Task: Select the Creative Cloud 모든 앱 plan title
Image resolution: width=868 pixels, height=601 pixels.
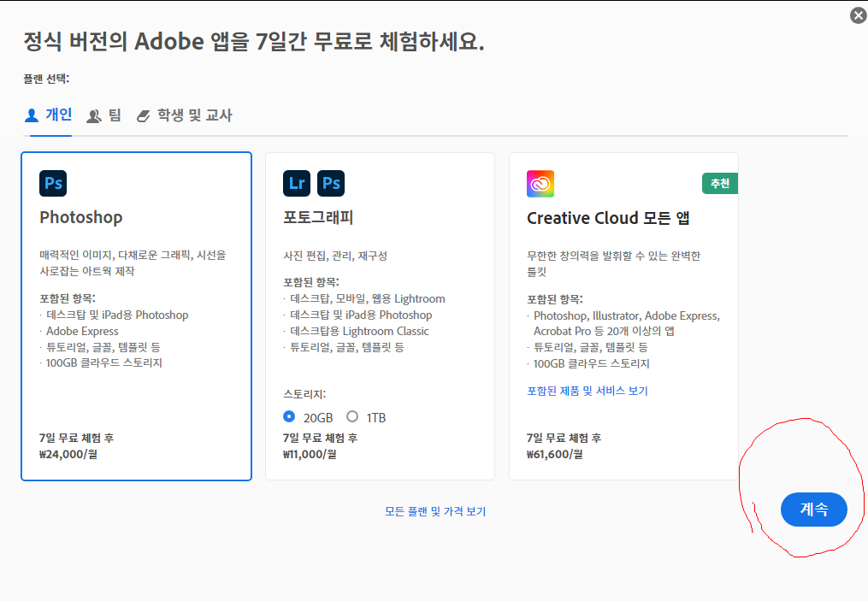Action: [x=608, y=218]
